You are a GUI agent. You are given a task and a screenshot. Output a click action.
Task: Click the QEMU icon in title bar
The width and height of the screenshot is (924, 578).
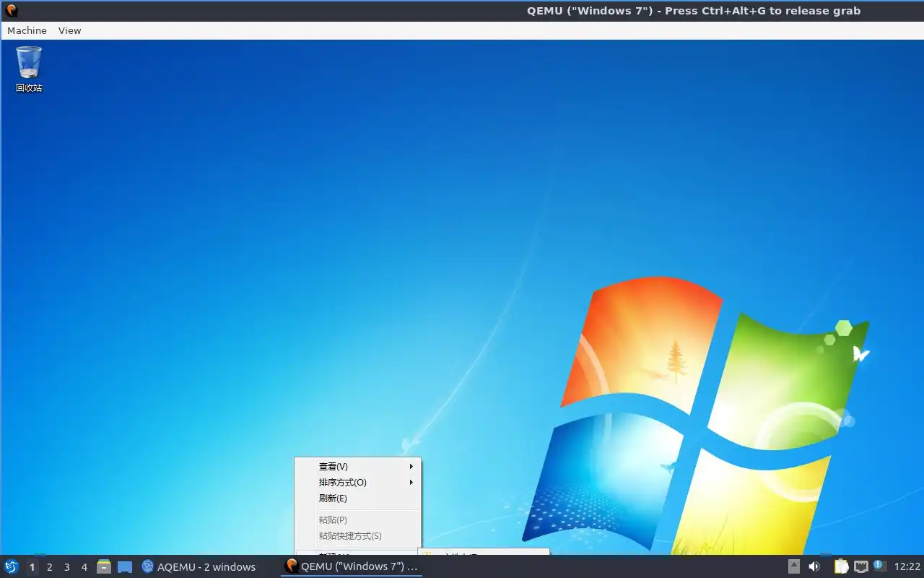pyautogui.click(x=11, y=11)
